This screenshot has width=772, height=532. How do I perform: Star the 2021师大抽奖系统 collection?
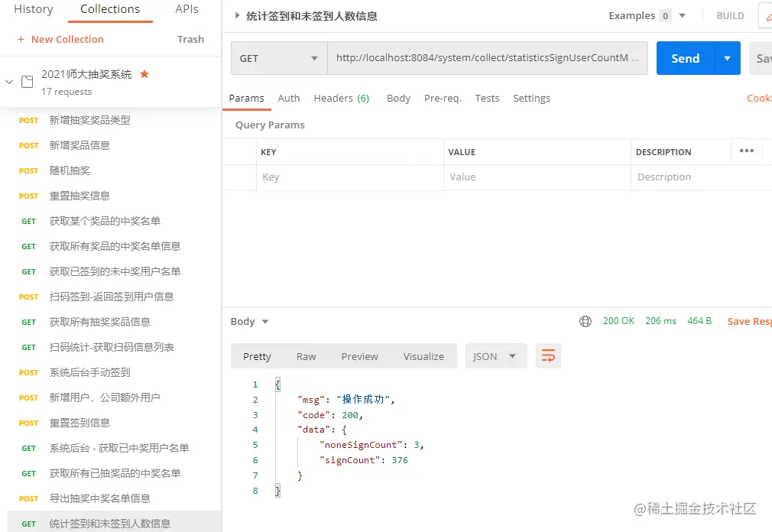[x=144, y=74]
